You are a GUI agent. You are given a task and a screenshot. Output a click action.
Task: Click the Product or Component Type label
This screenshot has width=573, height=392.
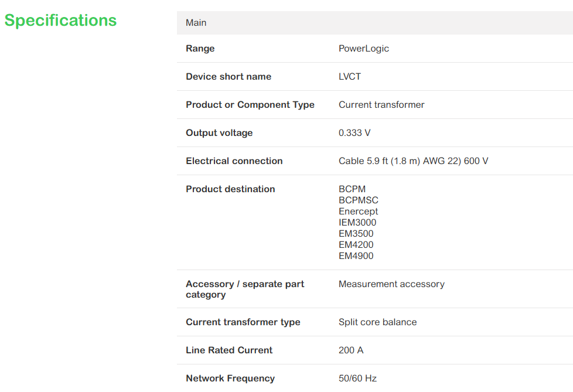(250, 105)
